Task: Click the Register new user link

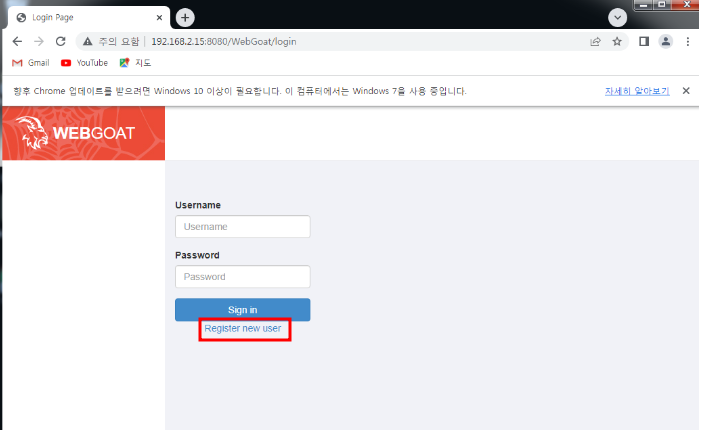Action: tap(243, 329)
